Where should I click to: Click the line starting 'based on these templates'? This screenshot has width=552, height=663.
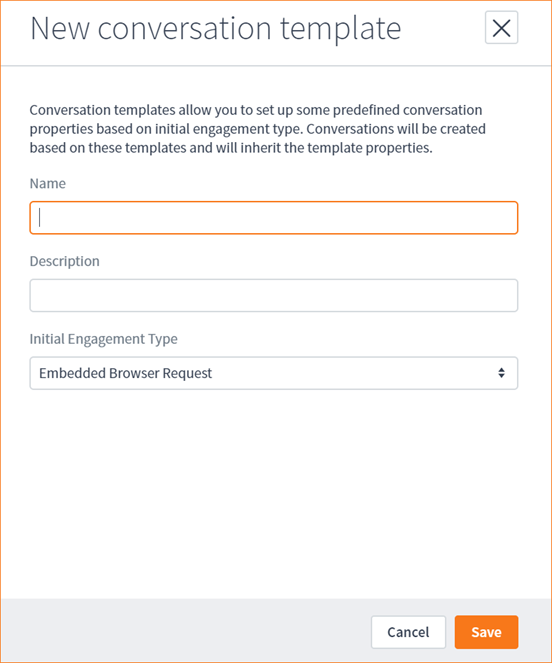tap(231, 148)
